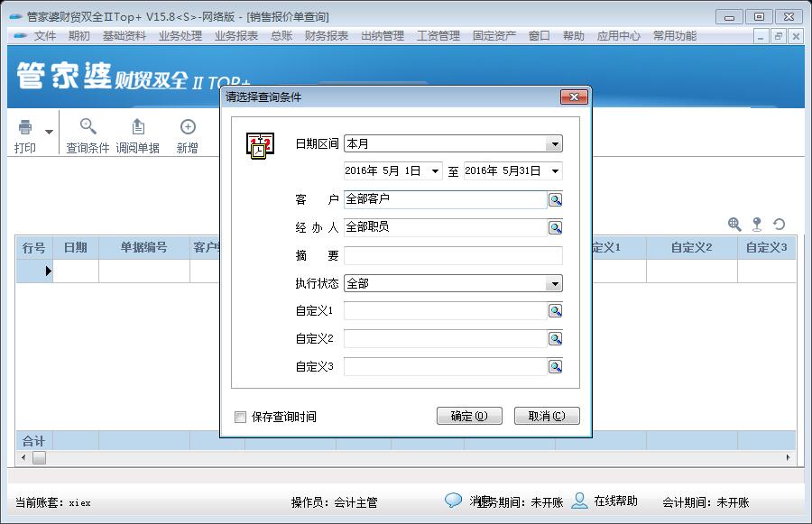
Task: Click the refresh arrow icon above table
Action: (x=779, y=225)
